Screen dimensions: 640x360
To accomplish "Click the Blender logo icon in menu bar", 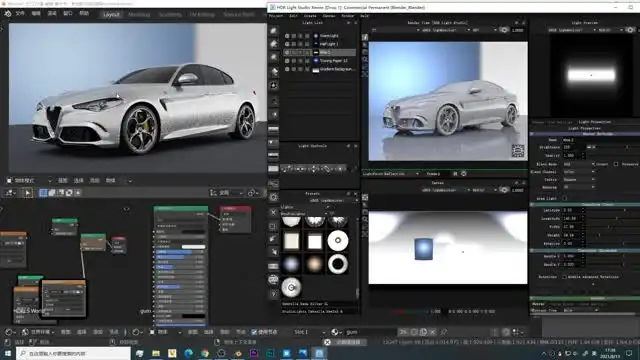I will 8,13.
